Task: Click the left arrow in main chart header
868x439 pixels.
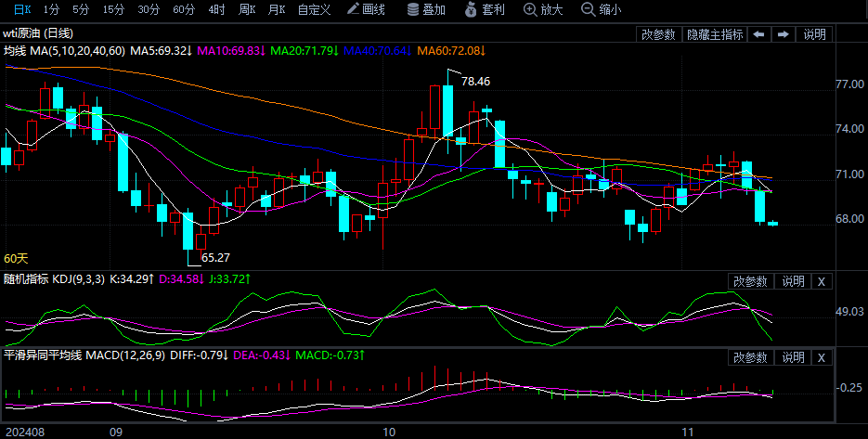Action: pos(758,34)
